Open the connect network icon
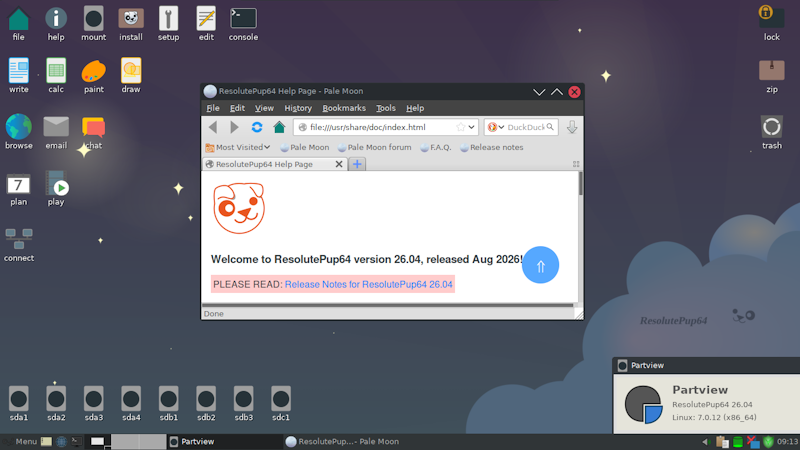This screenshot has width=800, height=450. 19,239
